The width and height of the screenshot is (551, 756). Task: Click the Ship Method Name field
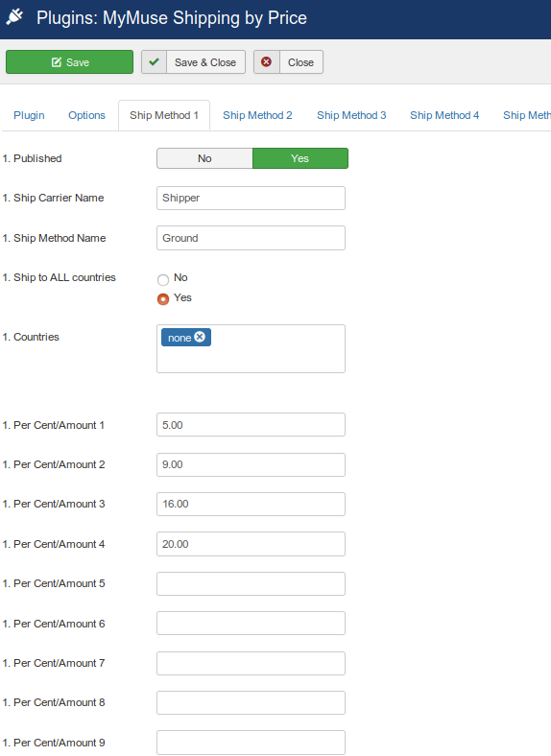point(251,238)
